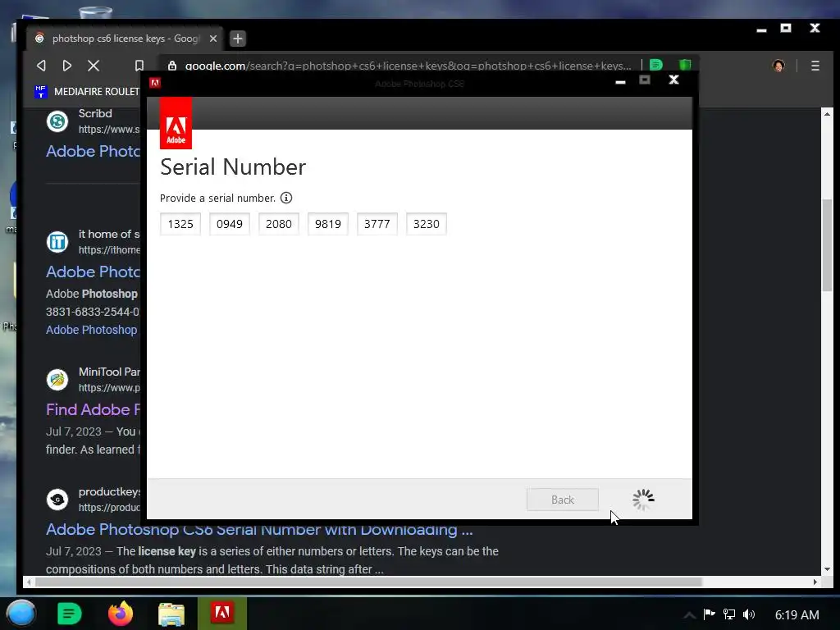Launch Firefox from the taskbar
This screenshot has height=630, width=840.
[x=121, y=614]
